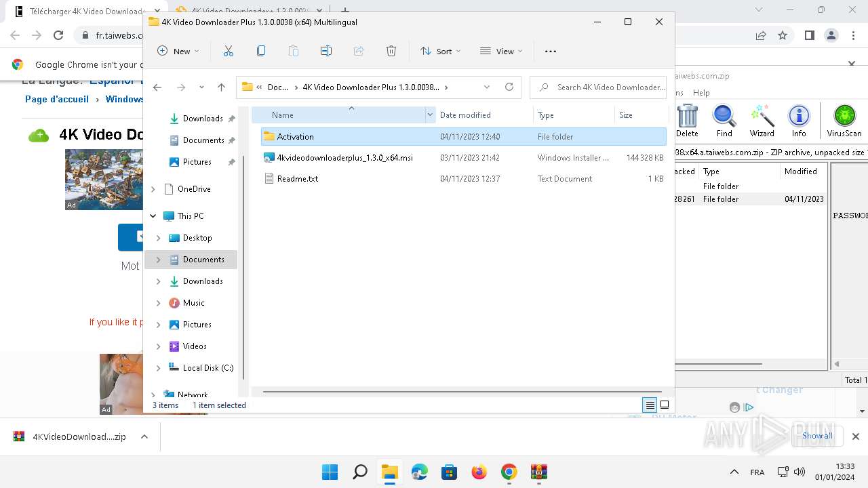Run WinRAR VirusScan tool
868x488 pixels.
(844, 121)
